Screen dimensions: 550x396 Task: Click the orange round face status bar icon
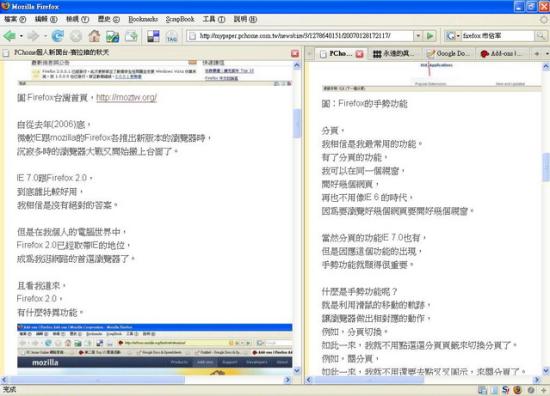(x=517, y=390)
